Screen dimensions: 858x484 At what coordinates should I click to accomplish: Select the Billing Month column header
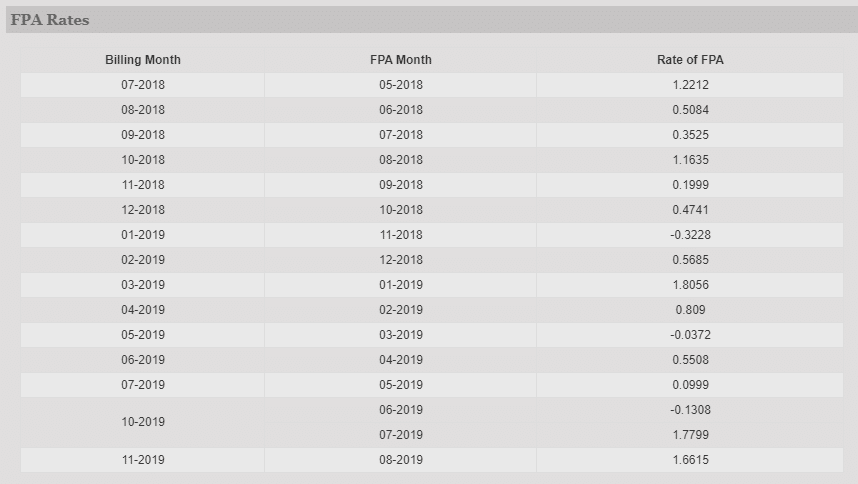(x=143, y=60)
